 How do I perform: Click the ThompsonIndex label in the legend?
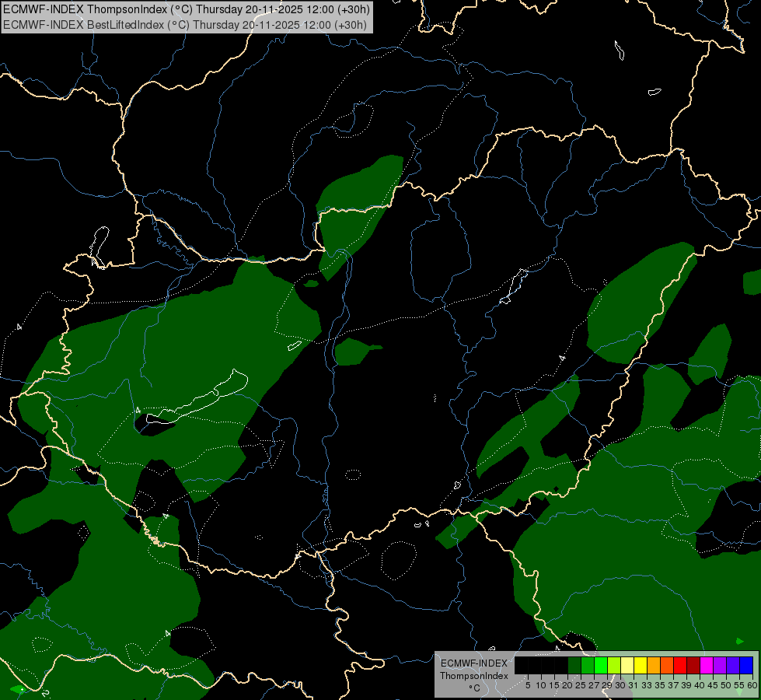tap(474, 676)
